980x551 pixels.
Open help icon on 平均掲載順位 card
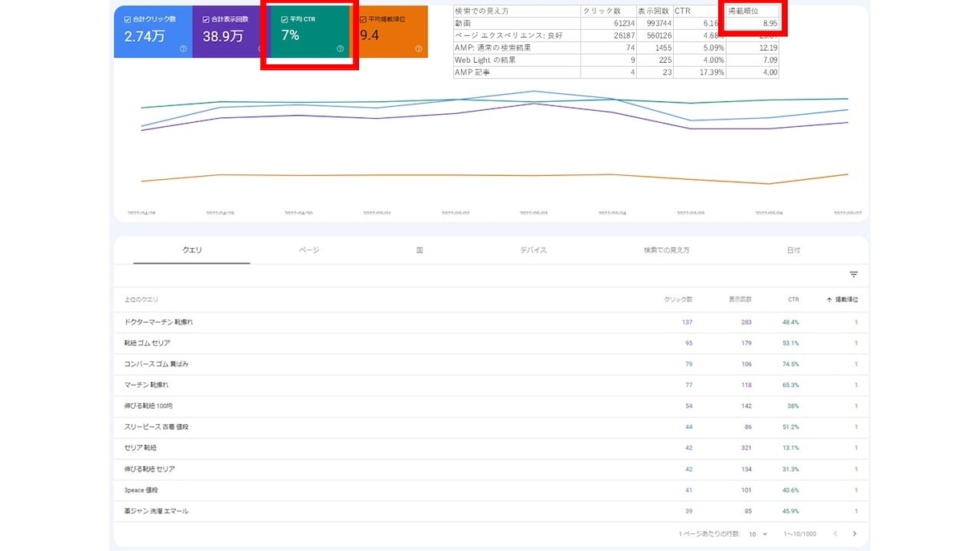tap(419, 49)
